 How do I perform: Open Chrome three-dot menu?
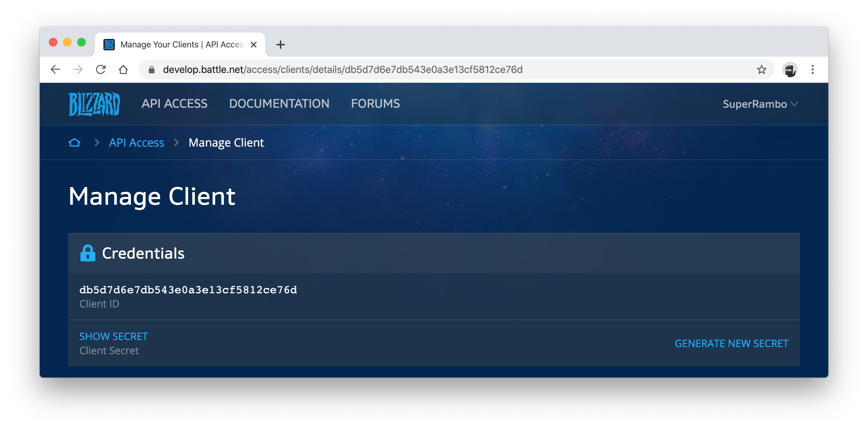(813, 69)
